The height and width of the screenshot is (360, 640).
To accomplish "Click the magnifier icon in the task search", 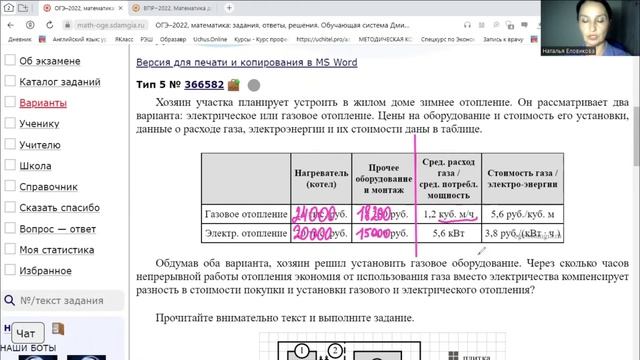I will click(x=9, y=300).
